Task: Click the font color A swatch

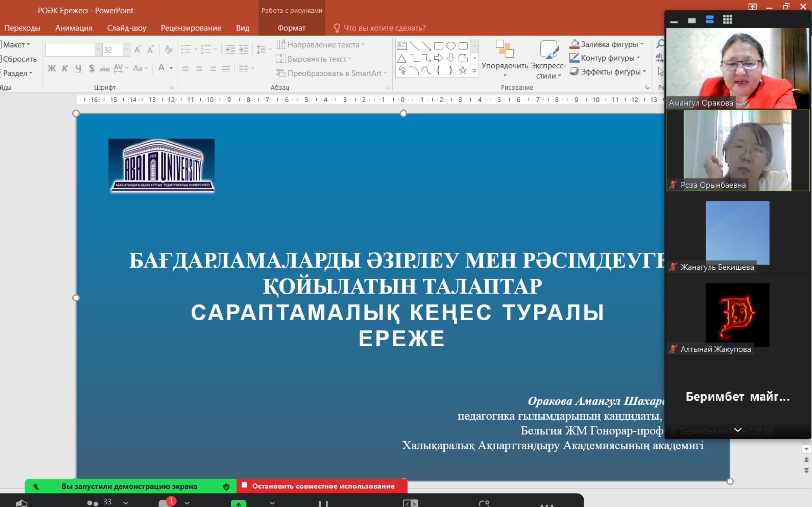Action: 161,68
